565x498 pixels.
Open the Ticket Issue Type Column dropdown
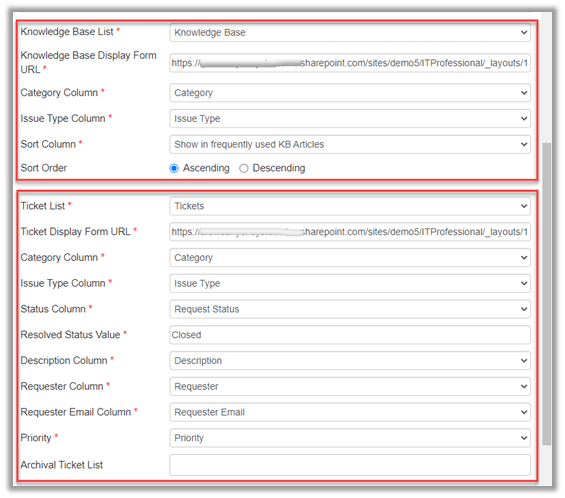click(x=350, y=283)
